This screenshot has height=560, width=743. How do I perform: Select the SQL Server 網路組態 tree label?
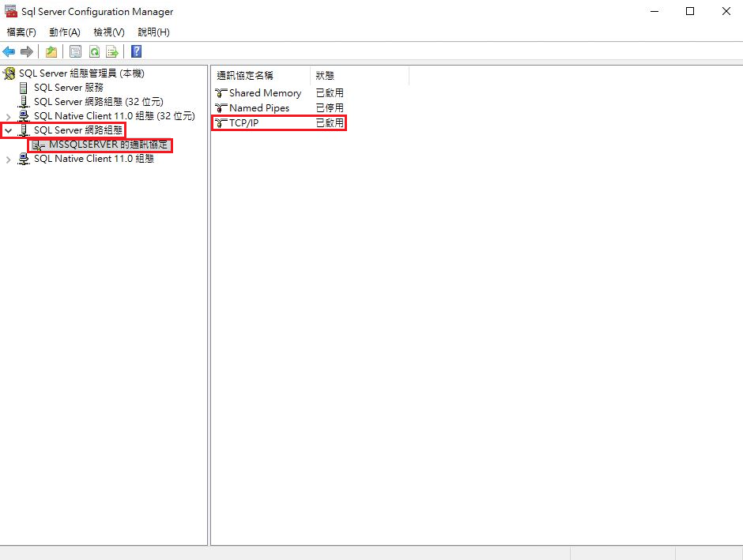[x=78, y=130]
